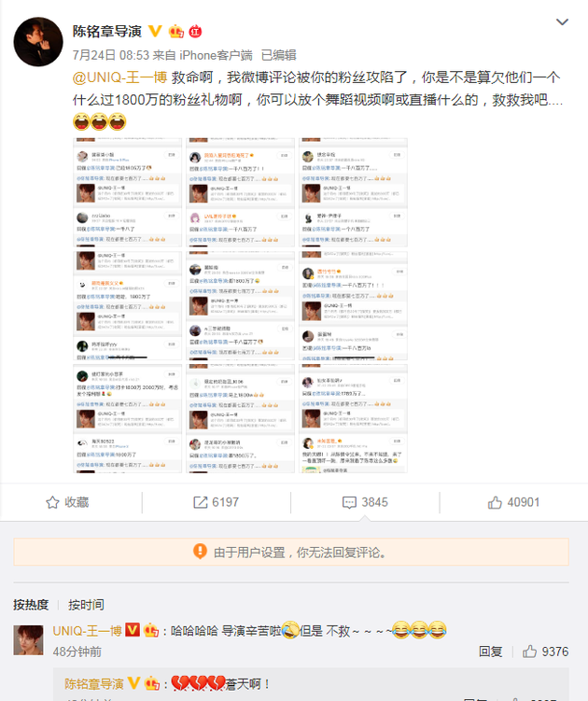Click the red badge icon after the crown
The height and width of the screenshot is (701, 588).
click(195, 32)
